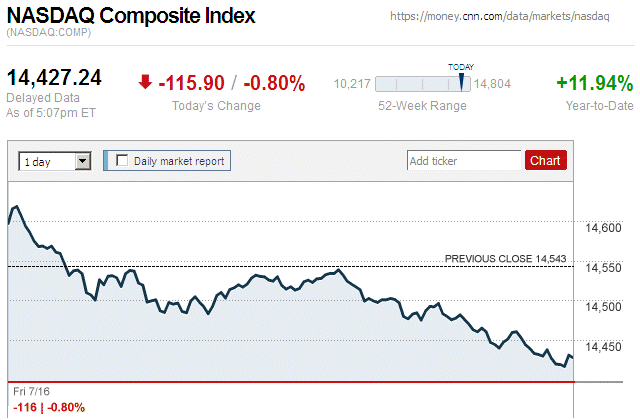Click the +11.94% Year-to-Date value
Screen dimensions: 640x420
594,83
